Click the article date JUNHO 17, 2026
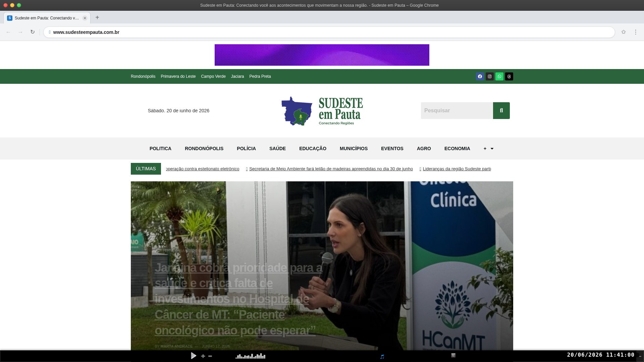 (x=216, y=346)
